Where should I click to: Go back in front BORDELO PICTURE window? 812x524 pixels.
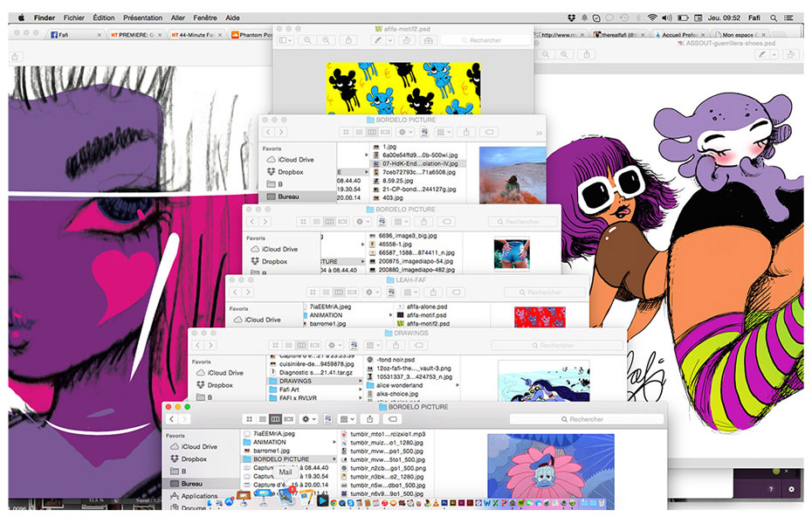pos(172,419)
